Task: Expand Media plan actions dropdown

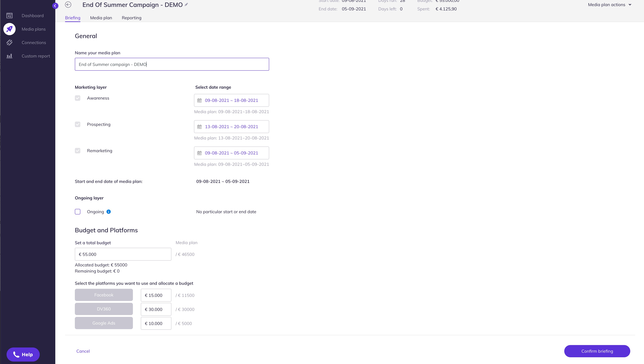Action: click(609, 5)
